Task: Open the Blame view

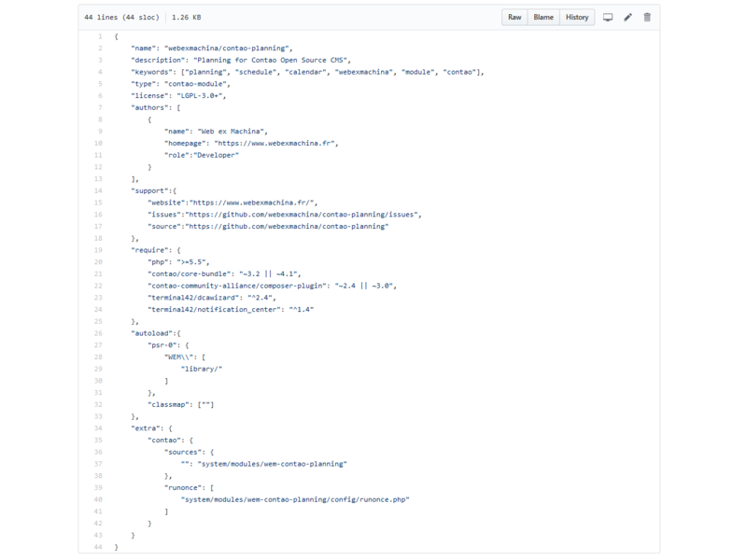Action: [x=543, y=17]
